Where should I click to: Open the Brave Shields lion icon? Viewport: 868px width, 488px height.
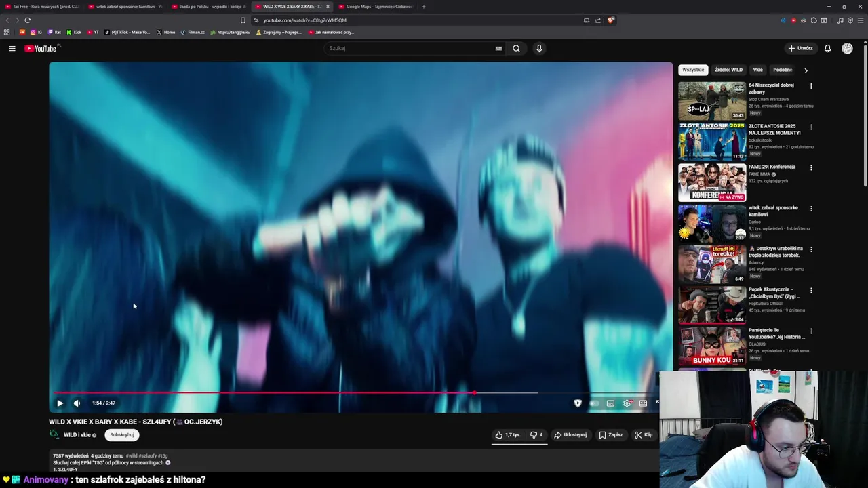pyautogui.click(x=610, y=20)
